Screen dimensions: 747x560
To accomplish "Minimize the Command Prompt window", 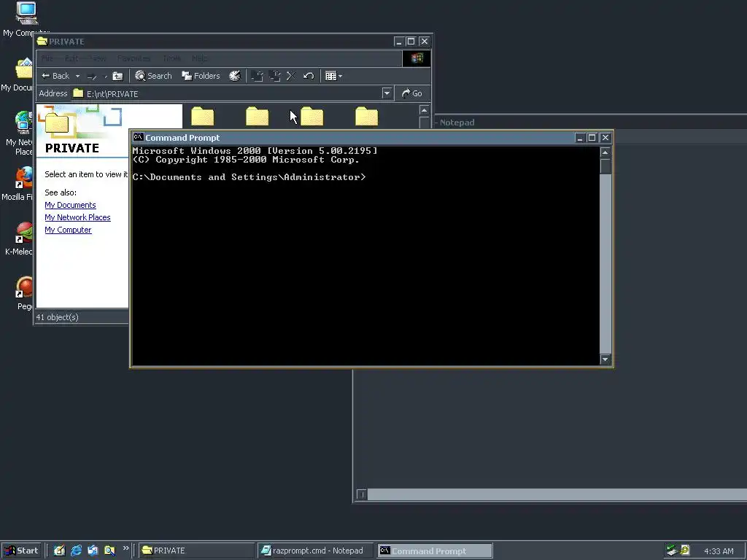I will pyautogui.click(x=579, y=138).
